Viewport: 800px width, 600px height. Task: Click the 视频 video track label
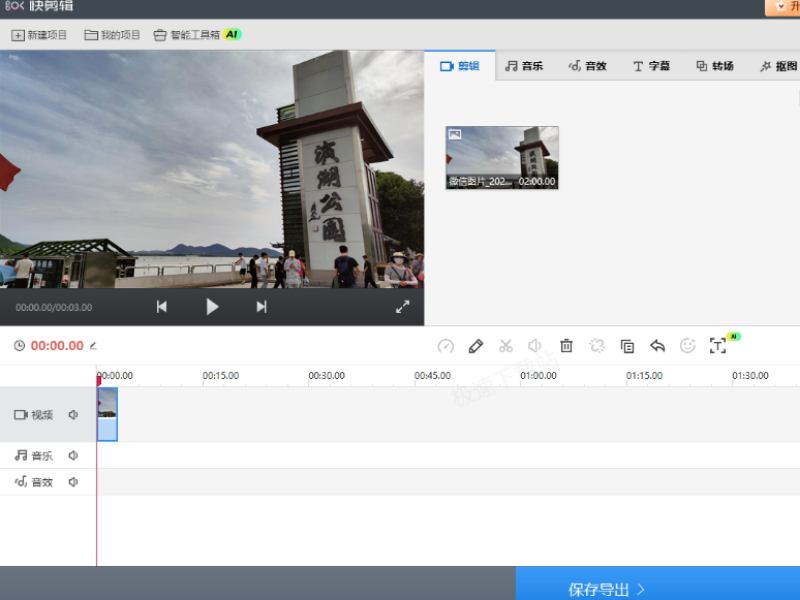coord(34,415)
